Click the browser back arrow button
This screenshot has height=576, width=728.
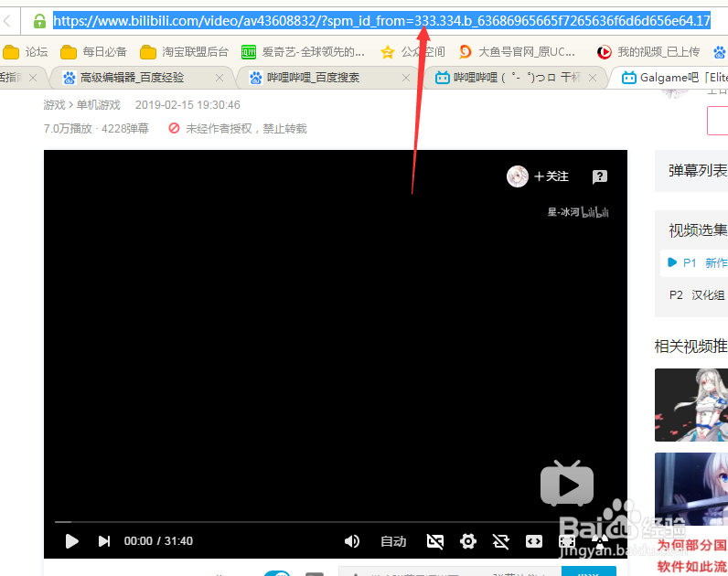[x=7, y=21]
